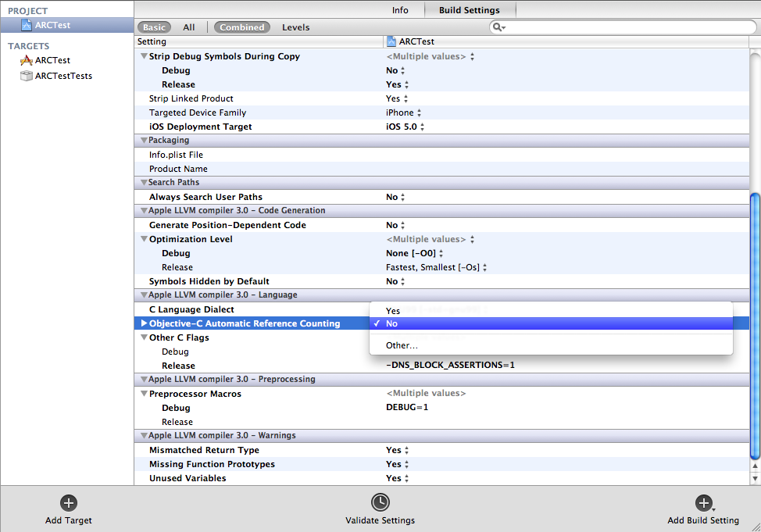Image resolution: width=761 pixels, height=532 pixels.
Task: Select the ARCTest target row
Action: [x=67, y=60]
